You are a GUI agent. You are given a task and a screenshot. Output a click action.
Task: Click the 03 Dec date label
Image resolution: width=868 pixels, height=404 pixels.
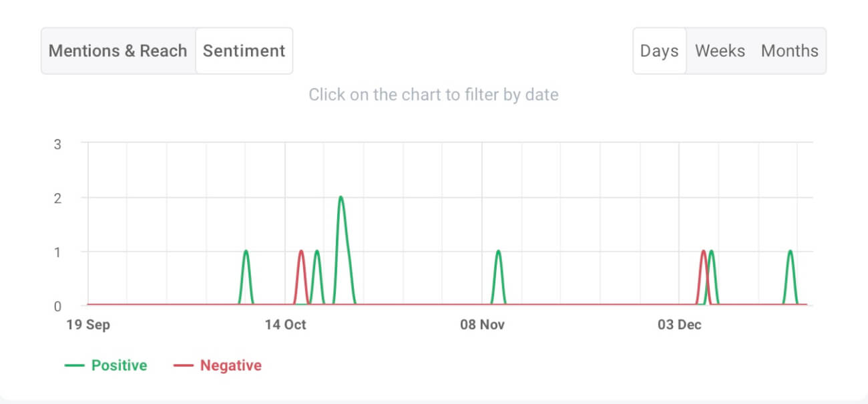click(x=680, y=325)
